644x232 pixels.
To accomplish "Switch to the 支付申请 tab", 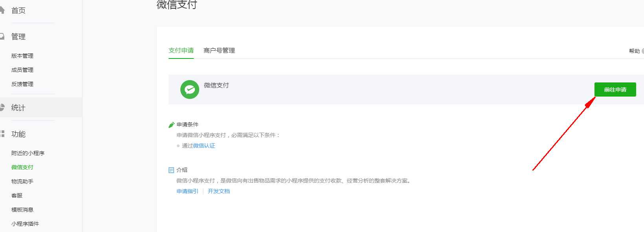I will point(181,50).
